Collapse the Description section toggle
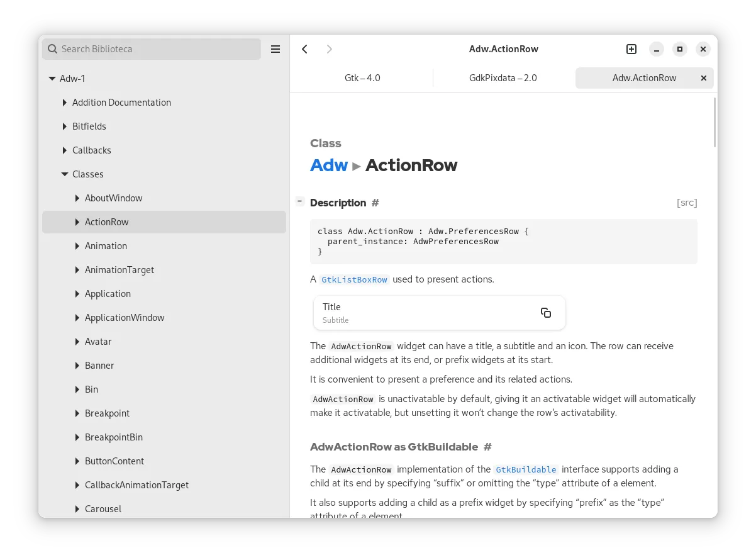756x560 pixels. (x=300, y=201)
